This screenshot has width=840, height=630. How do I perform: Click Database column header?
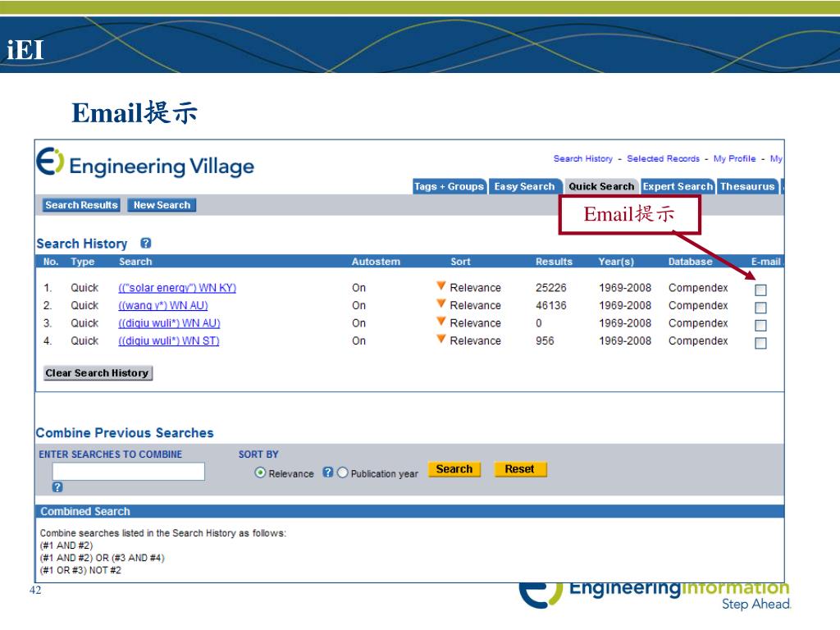pos(690,262)
